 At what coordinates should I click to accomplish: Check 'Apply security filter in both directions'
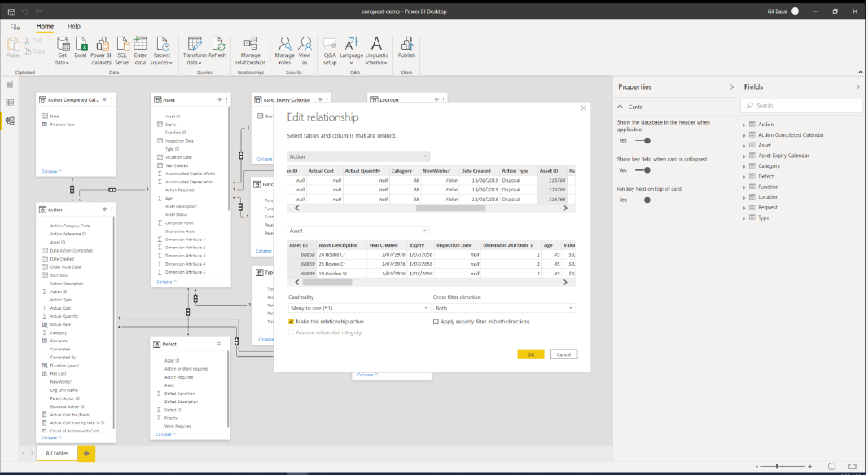point(436,322)
